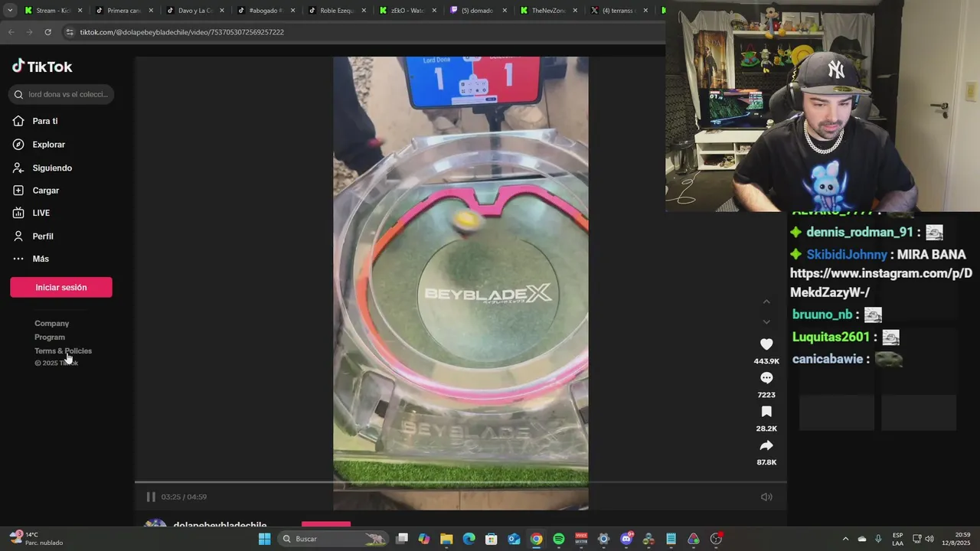
Task: Toggle video volume speaker icon
Action: pyautogui.click(x=766, y=497)
